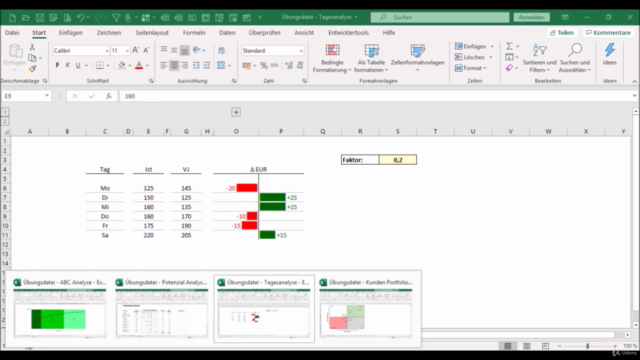Image resolution: width=640 pixels, height=360 pixels.
Task: Decrease indent in Ausrichtung group
Action: click(196, 65)
